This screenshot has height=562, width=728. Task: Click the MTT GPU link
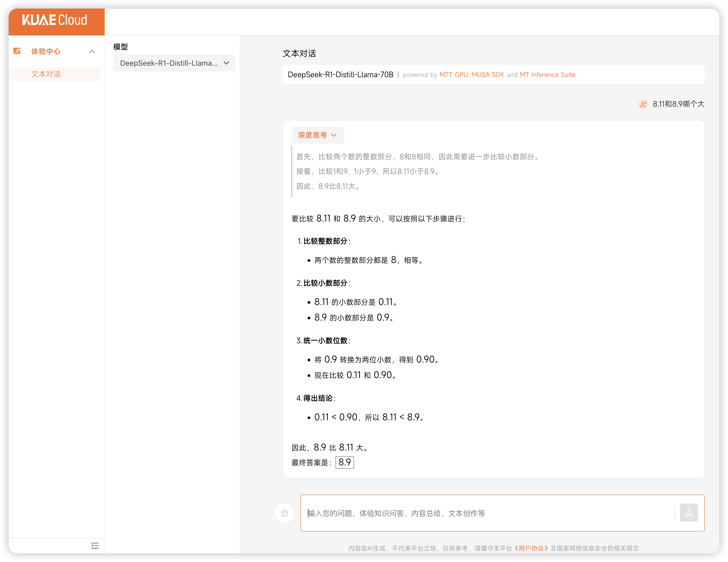tap(454, 75)
